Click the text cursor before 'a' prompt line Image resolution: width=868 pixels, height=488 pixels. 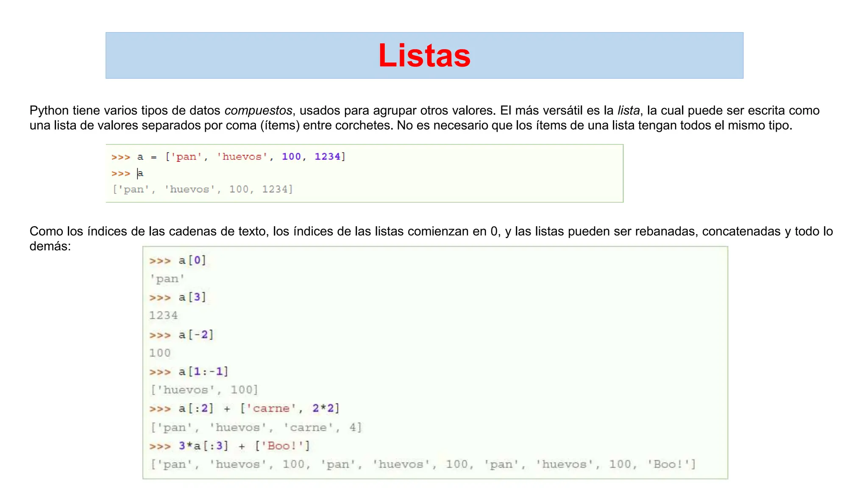pos(138,173)
